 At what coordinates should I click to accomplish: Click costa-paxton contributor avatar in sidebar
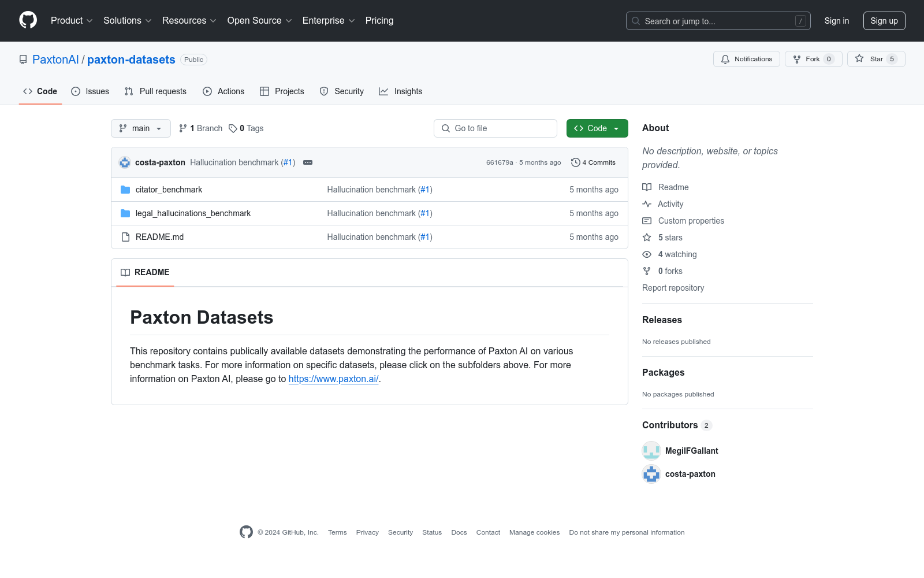tap(651, 474)
